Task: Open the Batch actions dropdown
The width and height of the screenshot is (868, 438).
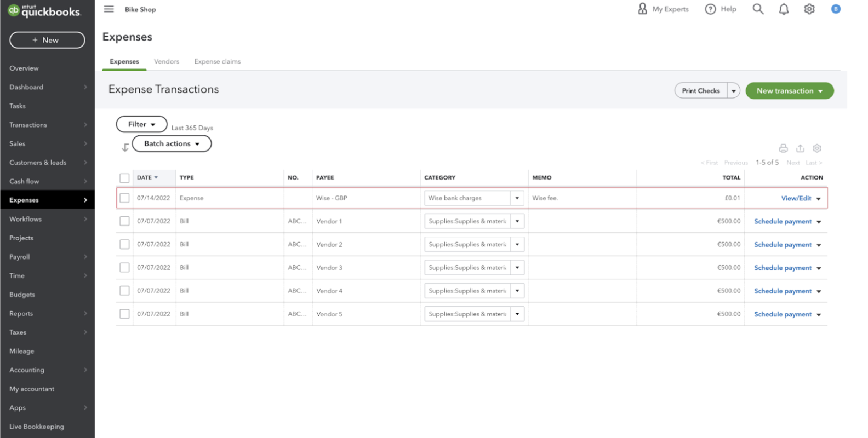Action: 172,143
